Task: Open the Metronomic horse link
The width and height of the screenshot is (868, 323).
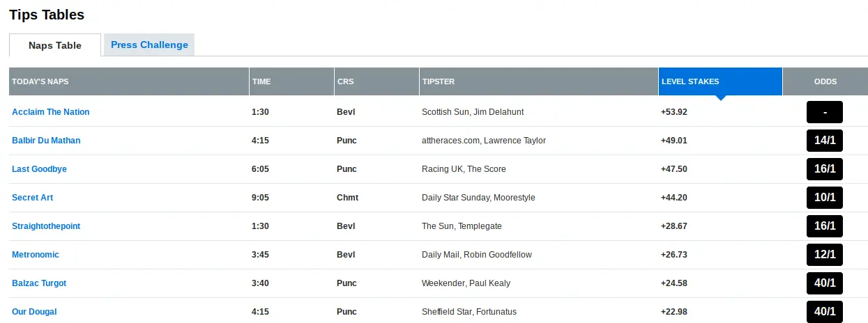Action: (36, 255)
